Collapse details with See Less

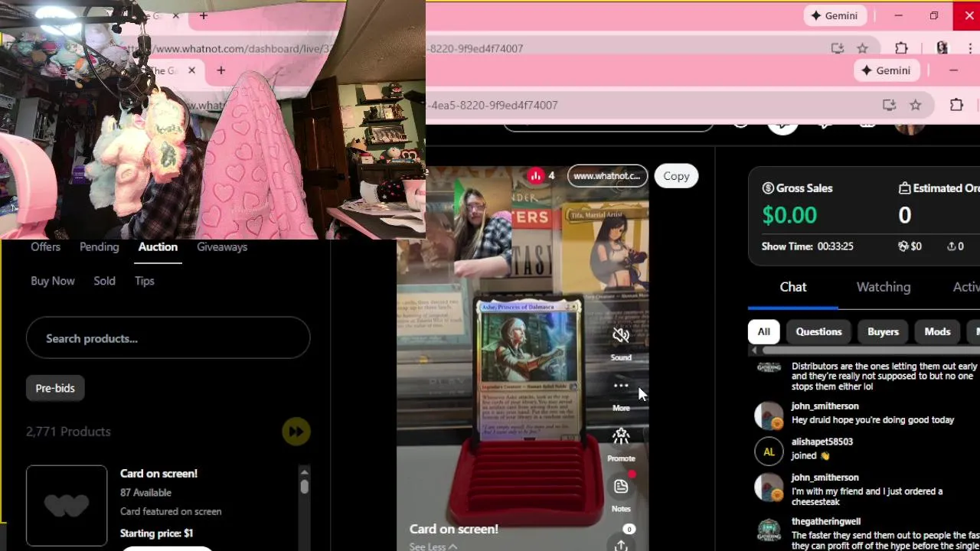tap(433, 546)
